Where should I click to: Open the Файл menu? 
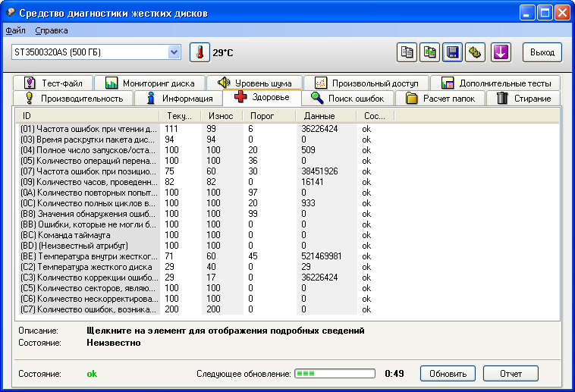tap(15, 30)
